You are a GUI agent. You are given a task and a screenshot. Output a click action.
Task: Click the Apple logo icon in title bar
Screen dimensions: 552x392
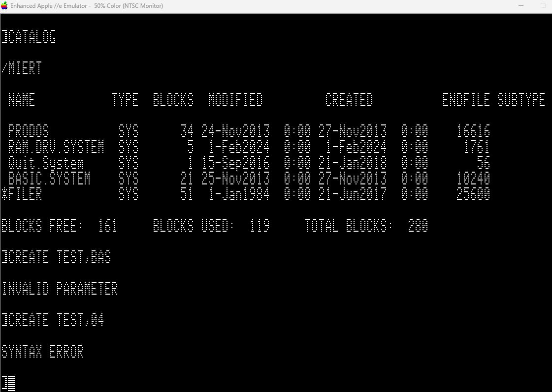tap(4, 6)
